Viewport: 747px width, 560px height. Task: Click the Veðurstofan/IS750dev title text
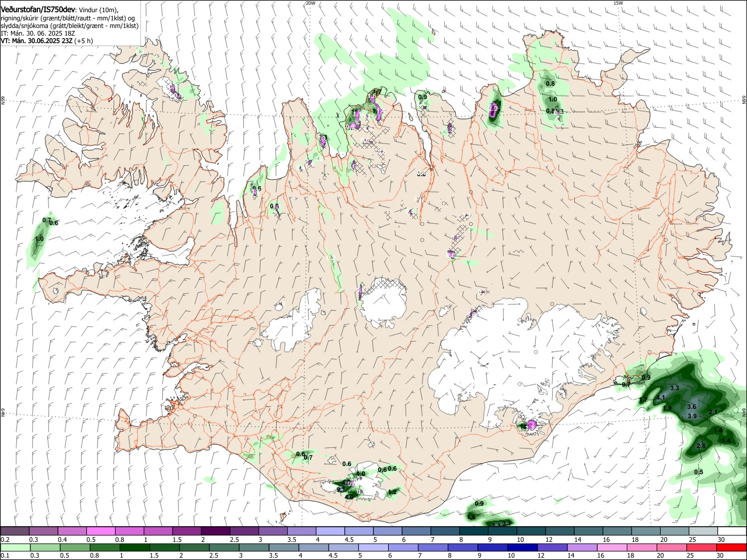point(38,9)
